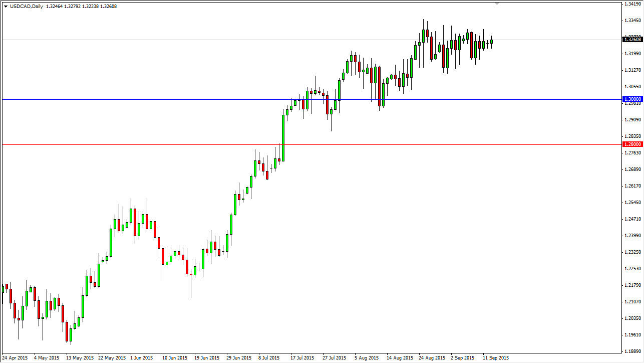
Task: Click the blue 1.30000 price tag
Action: (632, 99)
